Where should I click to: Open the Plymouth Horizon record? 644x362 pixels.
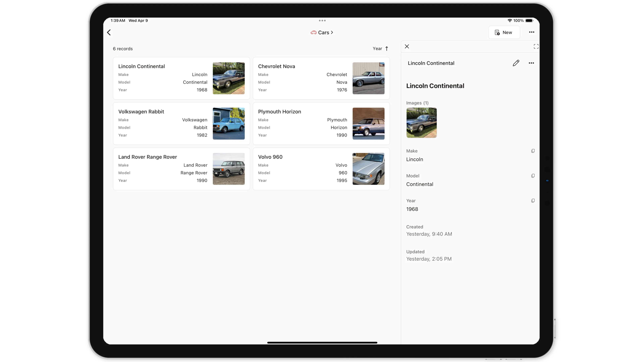(x=321, y=124)
